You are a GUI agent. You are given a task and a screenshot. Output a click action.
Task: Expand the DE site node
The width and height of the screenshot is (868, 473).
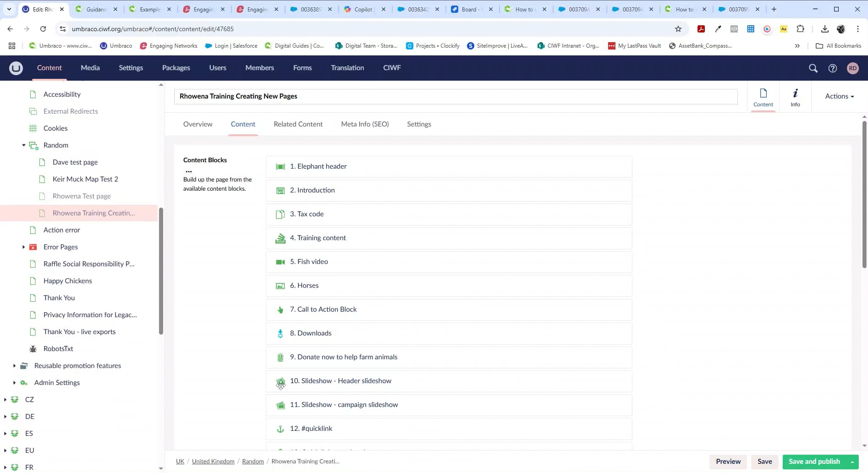point(5,417)
